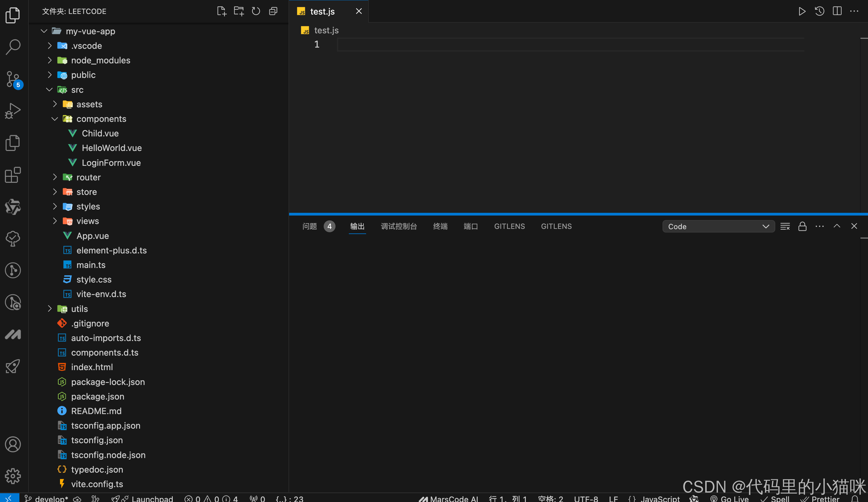Viewport: 868px width, 502px height.
Task: Collapse the components folder
Action: coord(101,119)
